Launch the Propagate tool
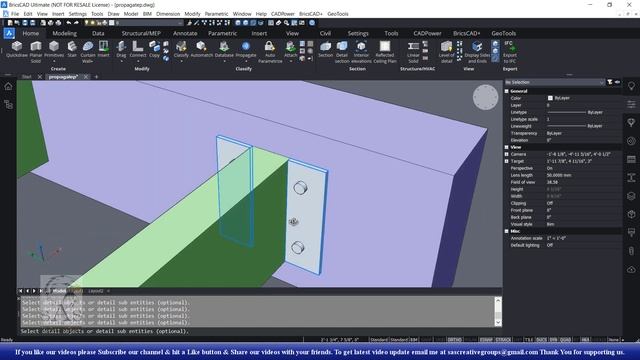 (x=246, y=49)
